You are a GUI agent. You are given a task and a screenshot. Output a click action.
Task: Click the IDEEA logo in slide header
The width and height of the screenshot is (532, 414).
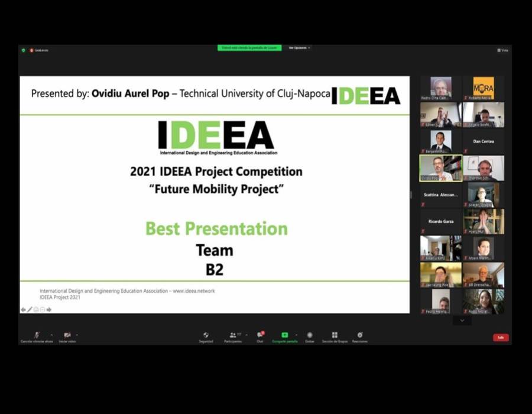coord(366,96)
